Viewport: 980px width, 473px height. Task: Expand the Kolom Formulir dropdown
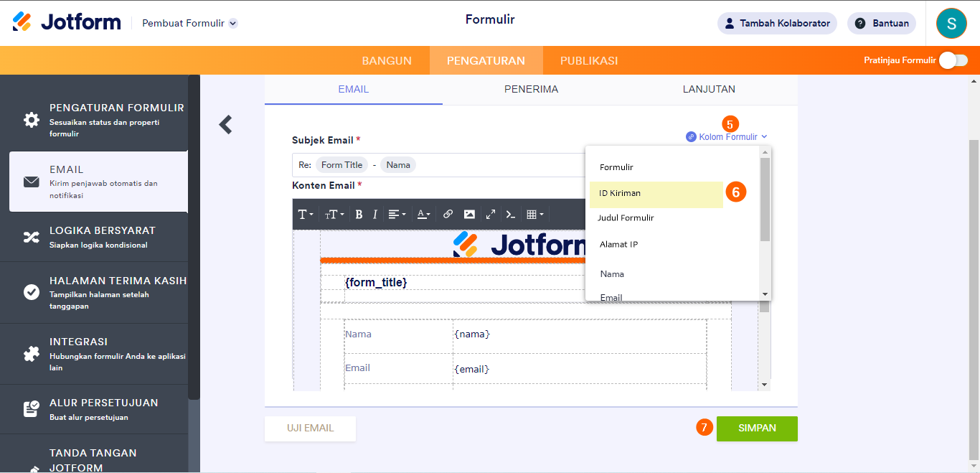727,136
